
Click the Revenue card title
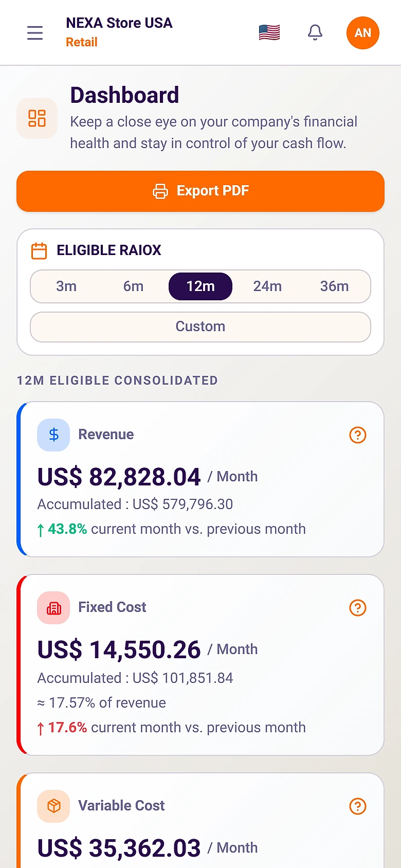(106, 435)
